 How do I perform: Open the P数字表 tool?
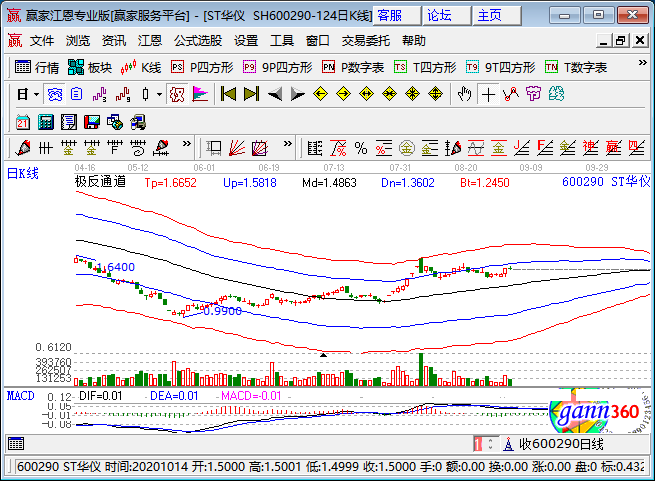point(353,67)
